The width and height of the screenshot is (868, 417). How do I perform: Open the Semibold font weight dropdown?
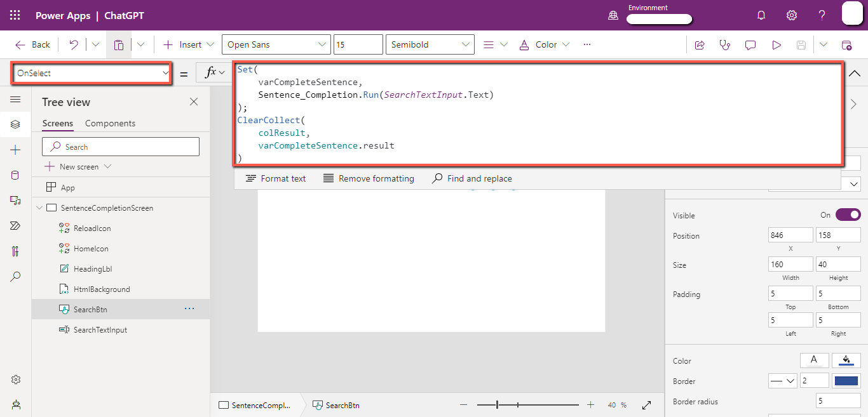click(430, 44)
